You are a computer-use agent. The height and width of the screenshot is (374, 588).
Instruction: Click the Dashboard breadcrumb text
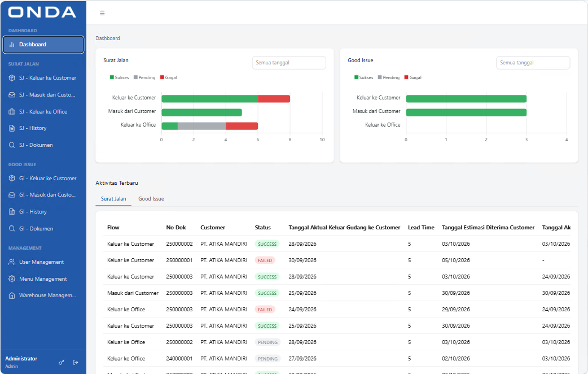108,38
